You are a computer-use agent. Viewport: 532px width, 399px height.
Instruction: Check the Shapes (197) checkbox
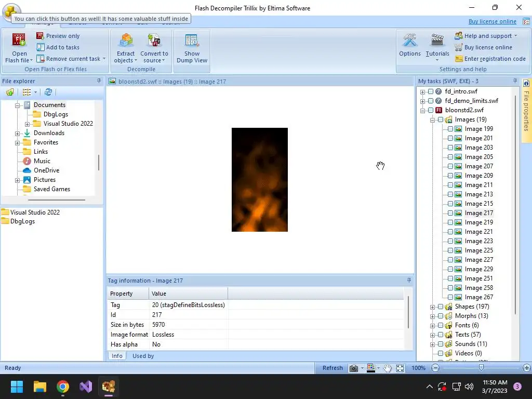click(441, 307)
